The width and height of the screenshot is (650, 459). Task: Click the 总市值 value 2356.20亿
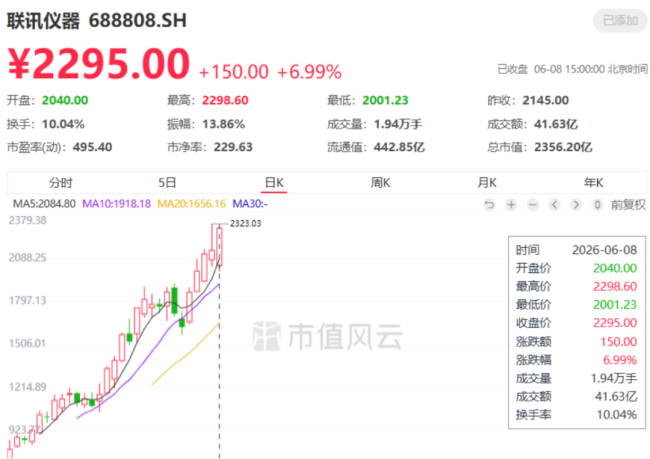click(x=563, y=147)
